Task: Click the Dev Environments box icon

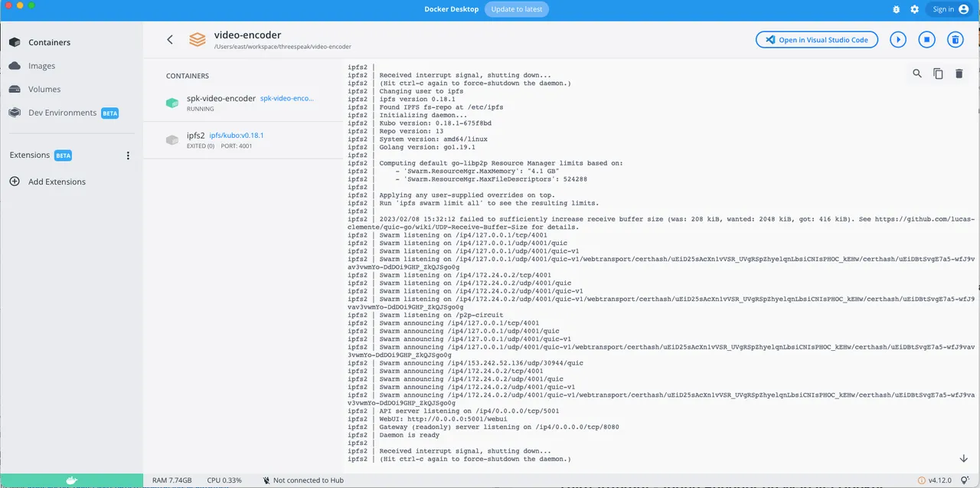Action: [x=15, y=113]
